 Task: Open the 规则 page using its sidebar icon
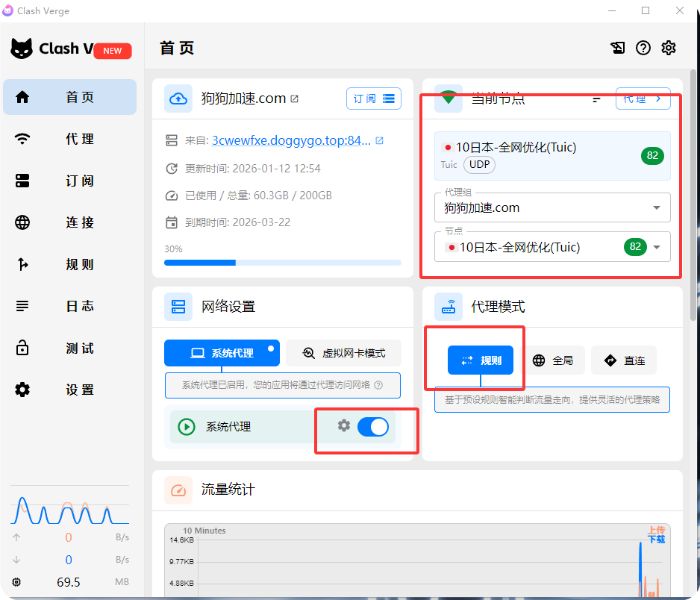coord(22,264)
